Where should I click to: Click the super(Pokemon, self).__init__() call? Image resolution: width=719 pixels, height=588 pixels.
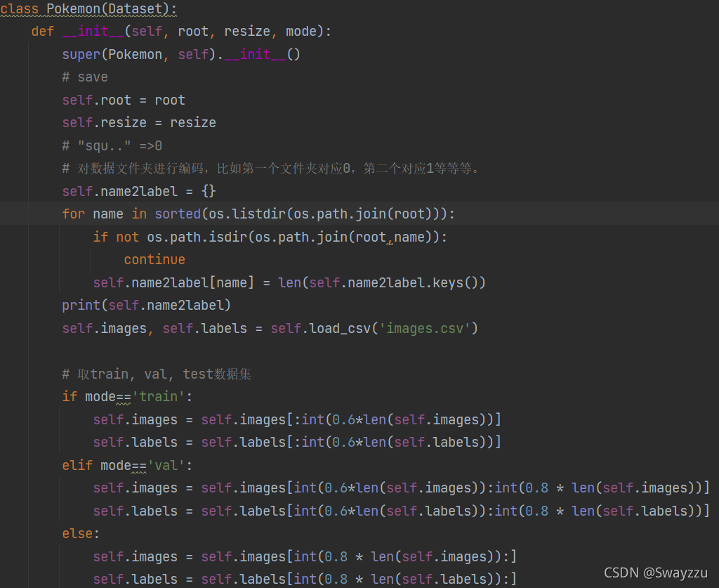[181, 54]
